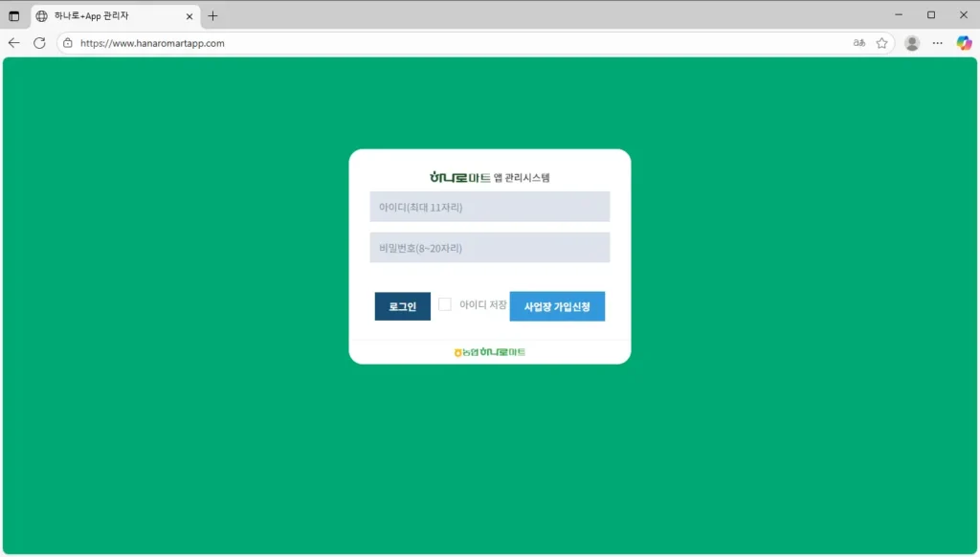980x557 pixels.
Task: Go back to the previous page
Action: (14, 43)
